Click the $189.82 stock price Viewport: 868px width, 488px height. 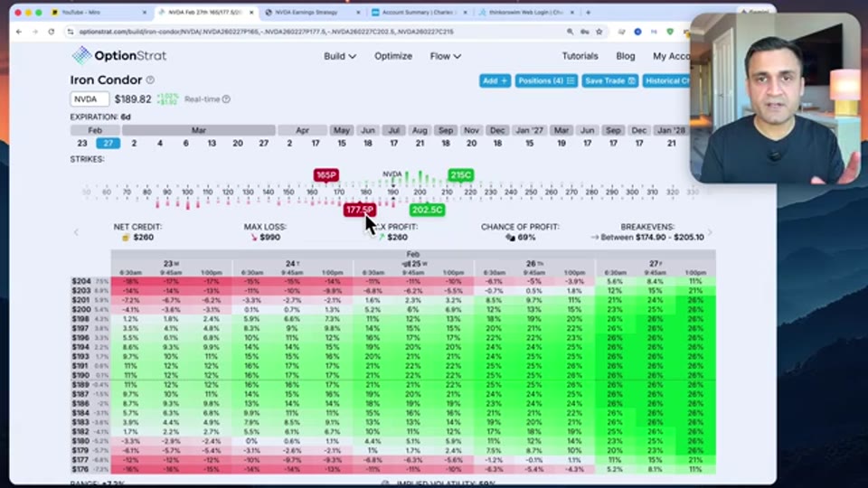(x=133, y=99)
